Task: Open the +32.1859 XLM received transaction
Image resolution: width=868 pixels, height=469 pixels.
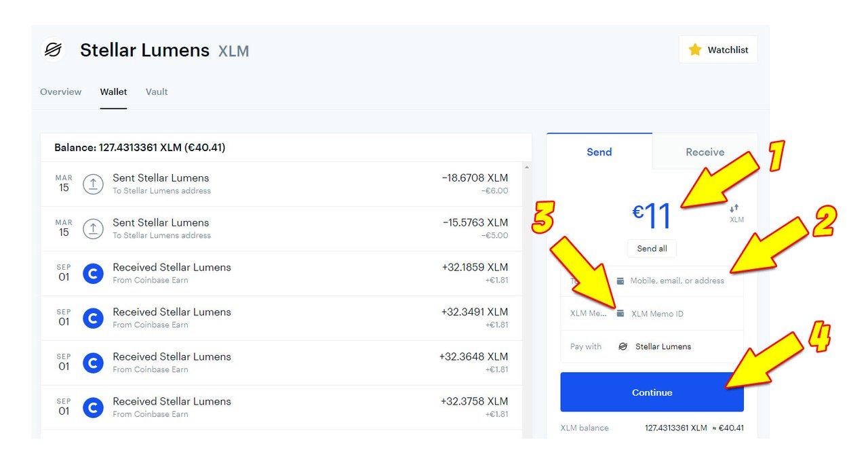Action: 281,274
